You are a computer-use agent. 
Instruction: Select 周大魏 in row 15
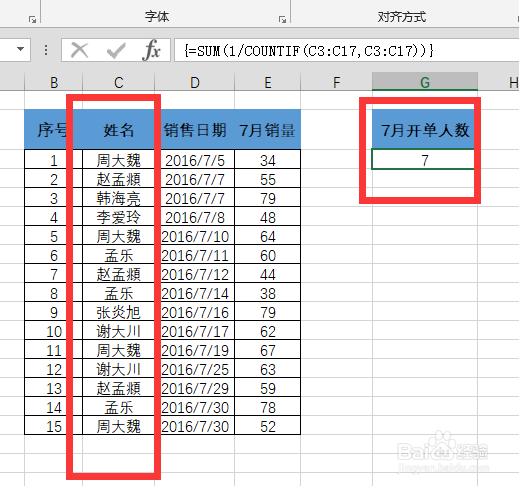coord(119,426)
